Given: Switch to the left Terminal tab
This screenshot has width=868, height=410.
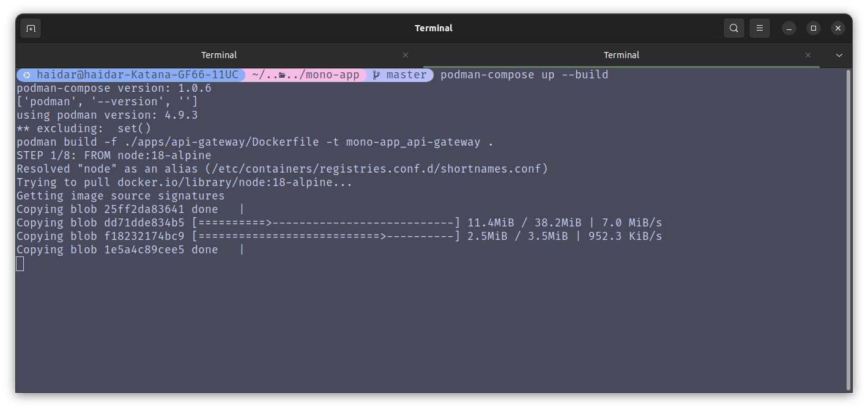Looking at the screenshot, I should tap(218, 55).
